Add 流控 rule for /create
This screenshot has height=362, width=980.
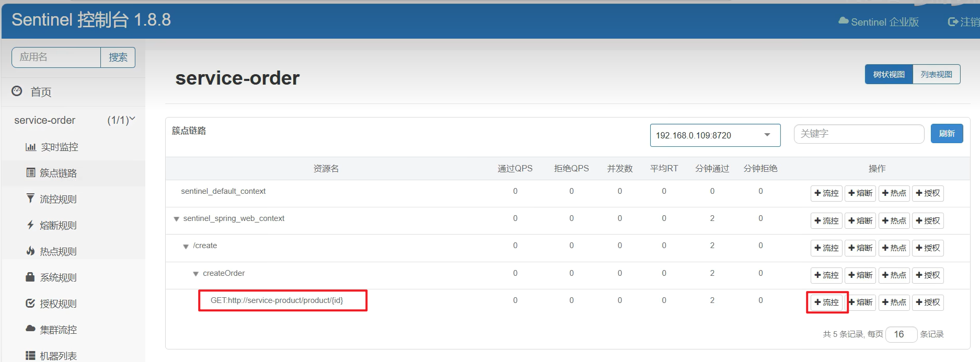click(x=826, y=248)
